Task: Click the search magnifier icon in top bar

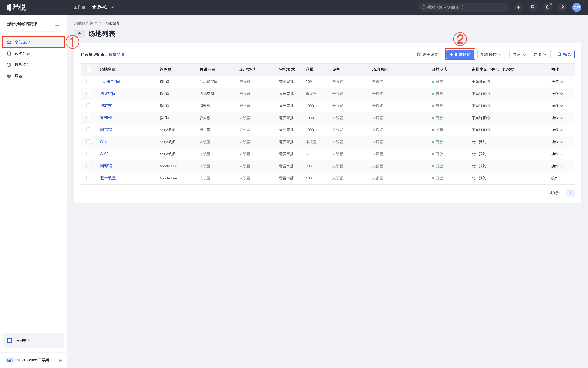Action: click(x=424, y=7)
